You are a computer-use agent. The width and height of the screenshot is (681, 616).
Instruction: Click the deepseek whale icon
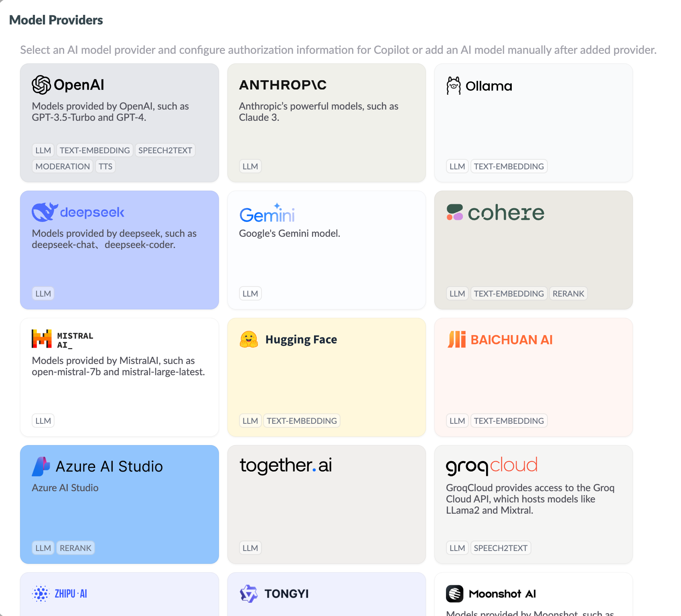[43, 211]
